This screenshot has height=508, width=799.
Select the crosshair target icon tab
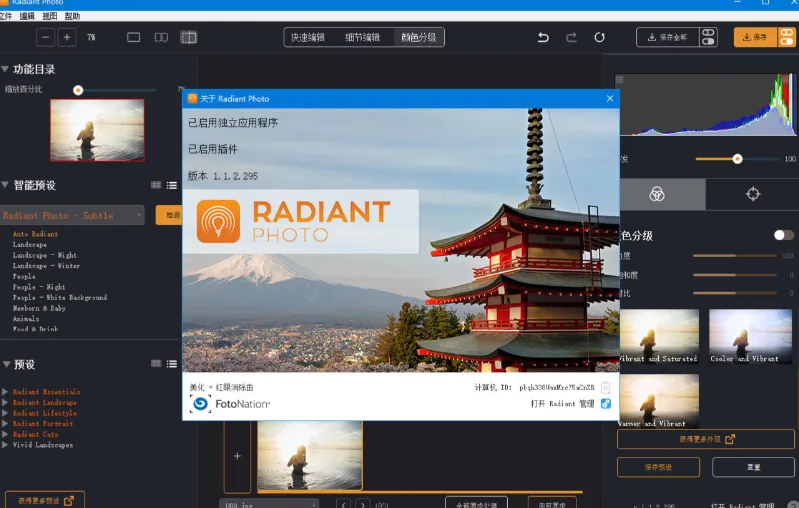pos(753,194)
